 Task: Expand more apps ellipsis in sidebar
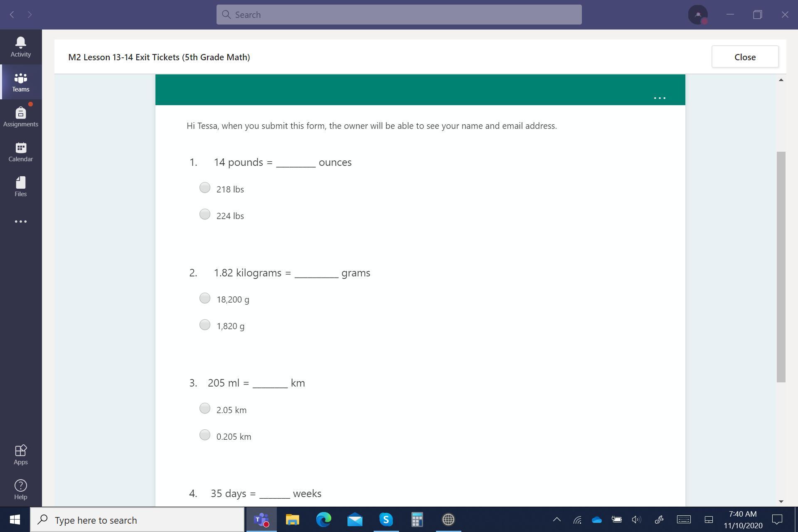(20, 222)
